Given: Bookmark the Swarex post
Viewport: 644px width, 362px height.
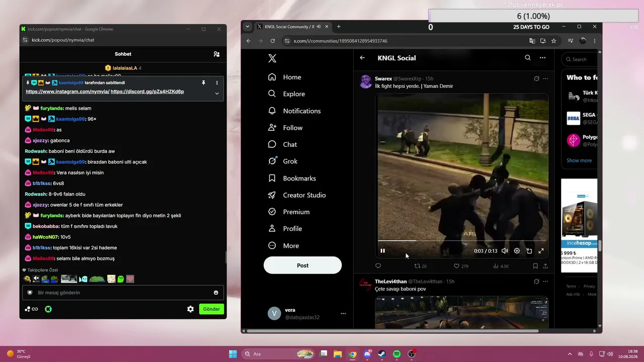Looking at the screenshot, I should tap(535, 266).
